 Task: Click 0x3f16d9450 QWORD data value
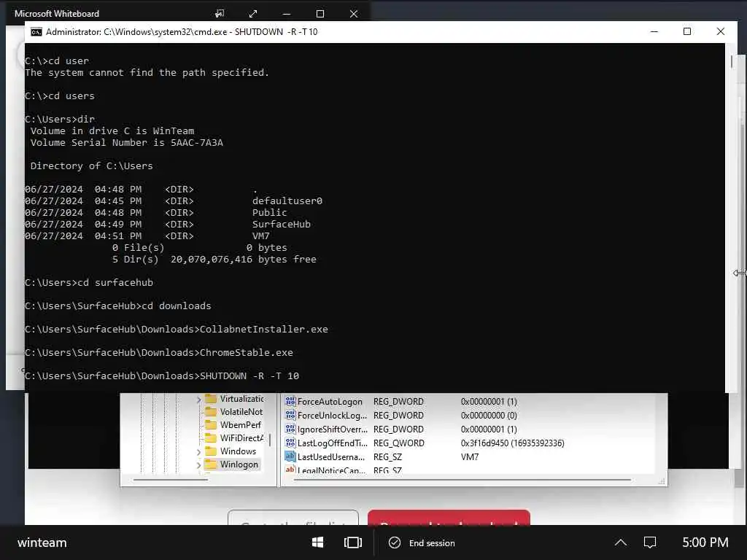[x=512, y=443]
